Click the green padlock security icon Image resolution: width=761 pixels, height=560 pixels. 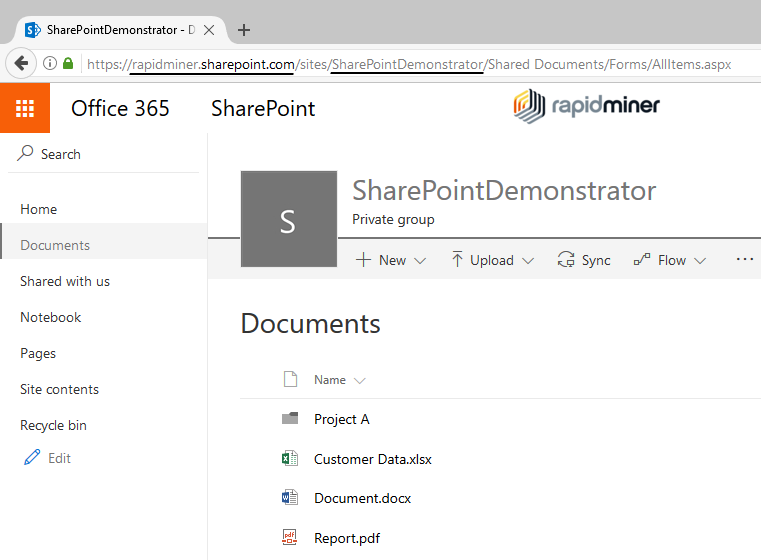(x=68, y=63)
